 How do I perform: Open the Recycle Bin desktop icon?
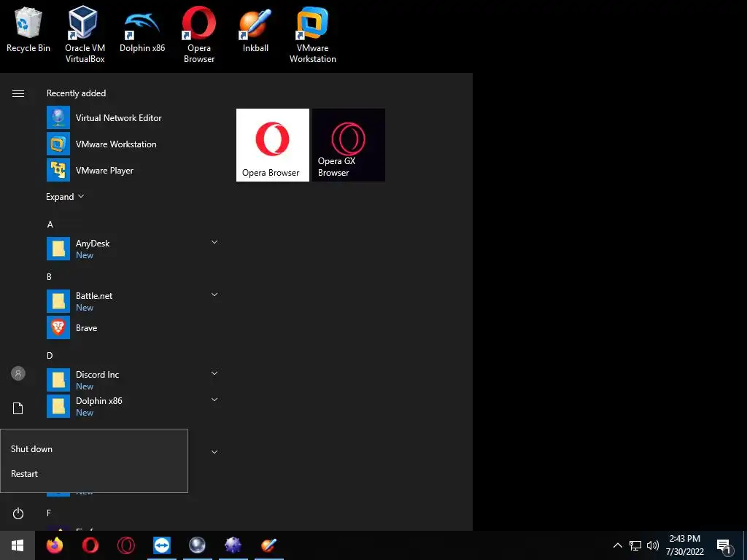tap(28, 29)
